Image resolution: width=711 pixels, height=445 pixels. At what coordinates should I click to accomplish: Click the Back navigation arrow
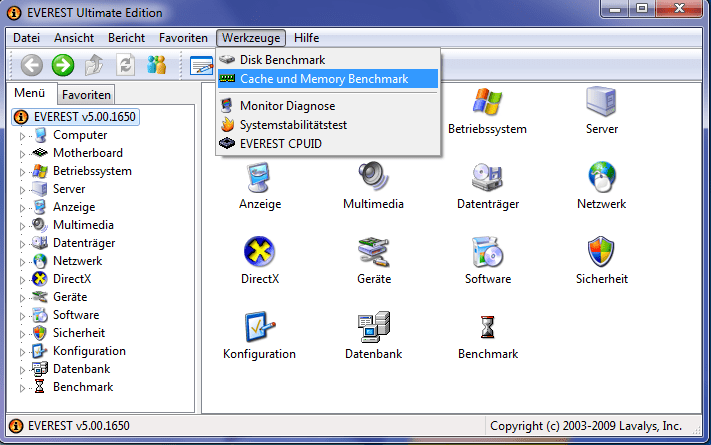coord(32,65)
